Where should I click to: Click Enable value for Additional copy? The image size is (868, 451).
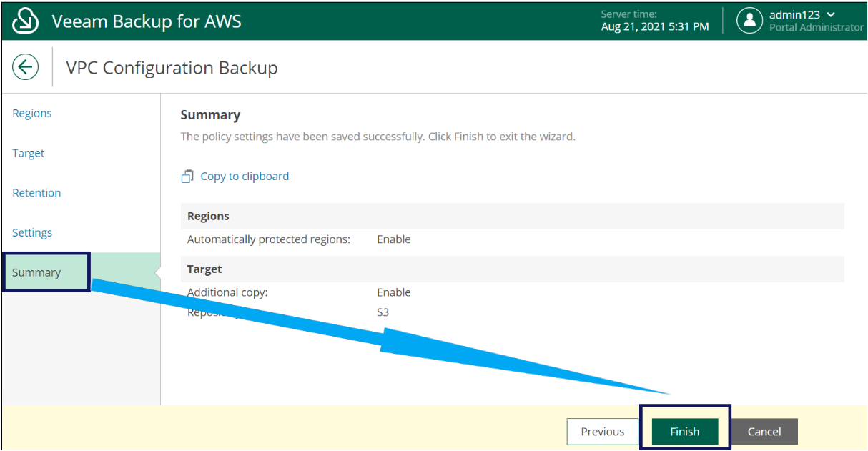click(394, 292)
